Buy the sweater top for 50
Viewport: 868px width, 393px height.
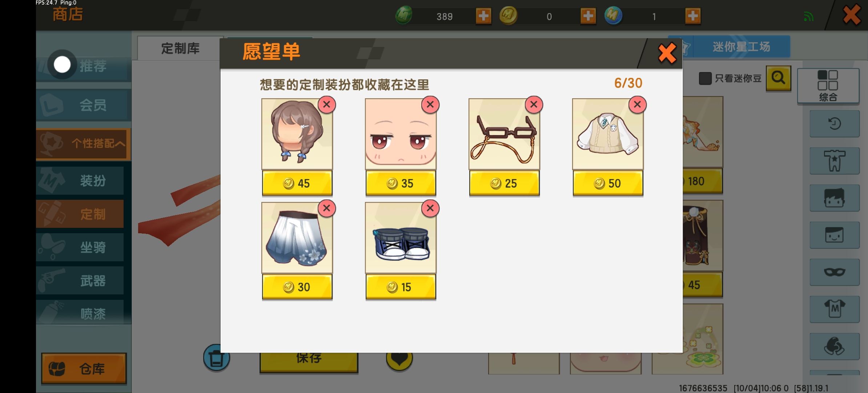pyautogui.click(x=608, y=183)
